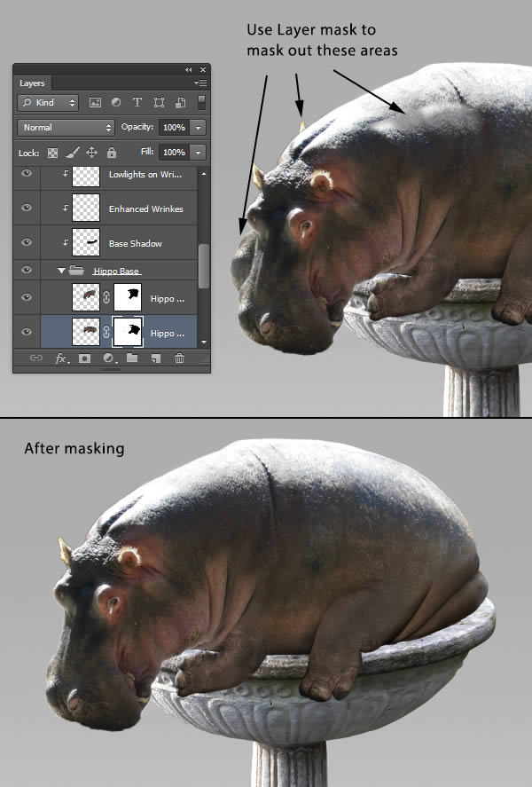Click the layers list scroll-down arrow

point(204,342)
